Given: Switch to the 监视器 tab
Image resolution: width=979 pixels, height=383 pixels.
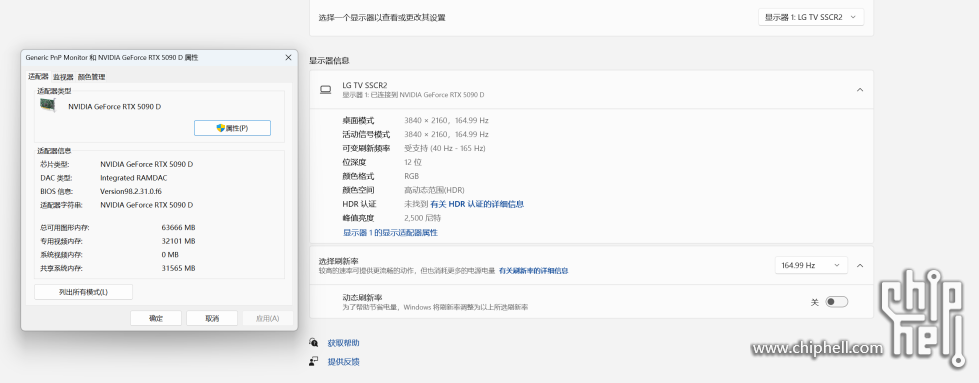Looking at the screenshot, I should [63, 77].
